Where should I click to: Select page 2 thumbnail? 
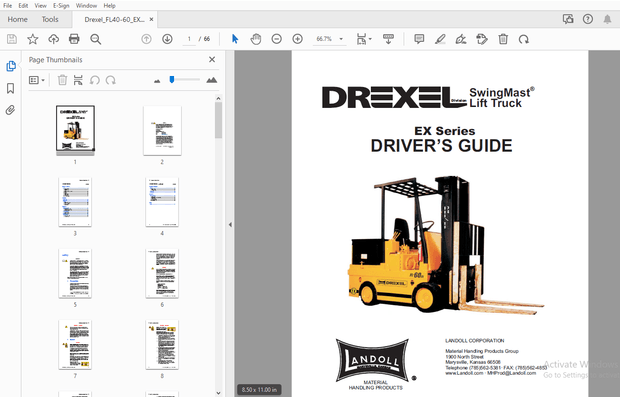162,130
